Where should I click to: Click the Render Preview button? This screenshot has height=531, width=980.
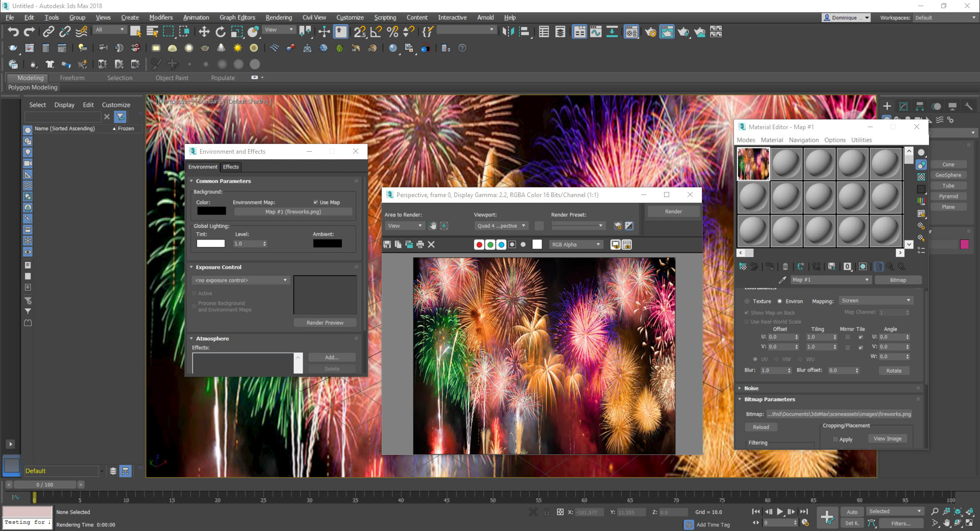click(325, 323)
